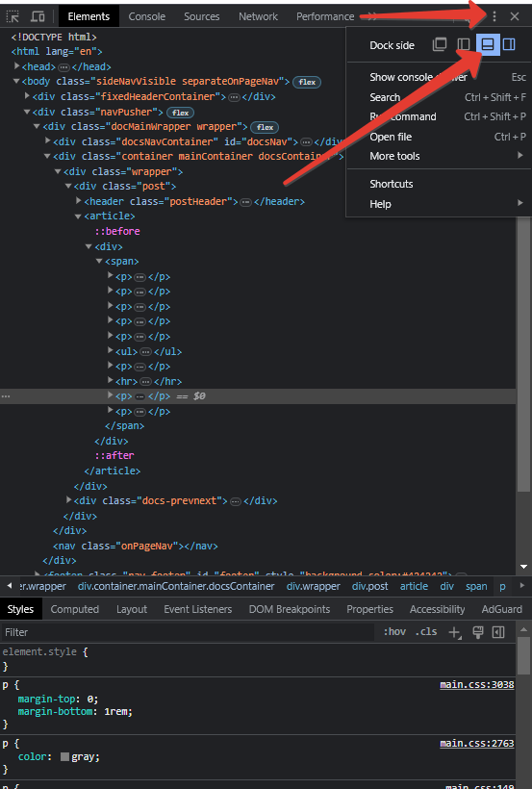532x789 pixels.
Task: Click the Elements panel scrollbar down arrow
Action: [x=523, y=567]
